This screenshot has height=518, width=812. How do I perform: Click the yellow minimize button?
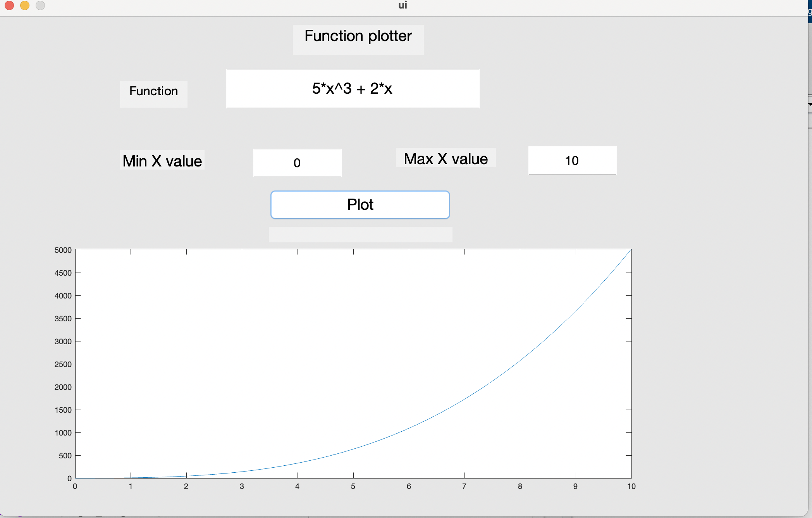[25, 6]
